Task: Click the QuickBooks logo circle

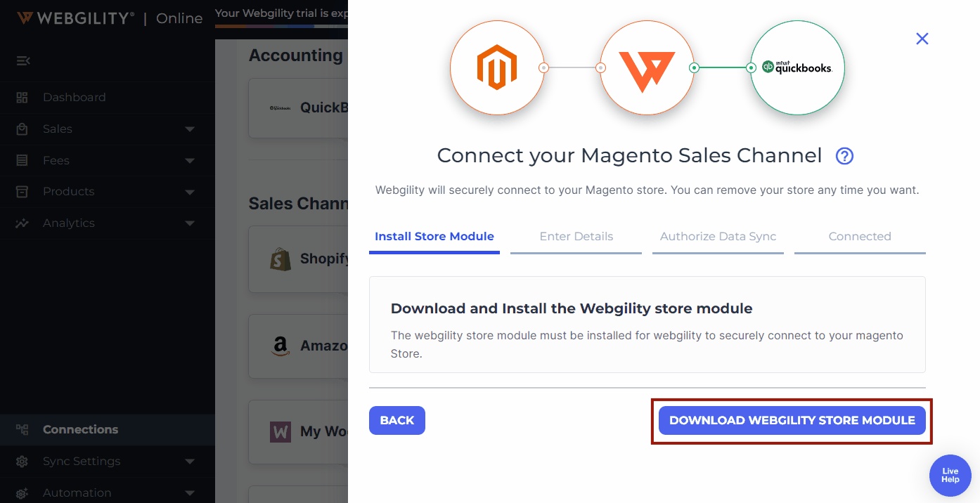Action: pos(797,67)
